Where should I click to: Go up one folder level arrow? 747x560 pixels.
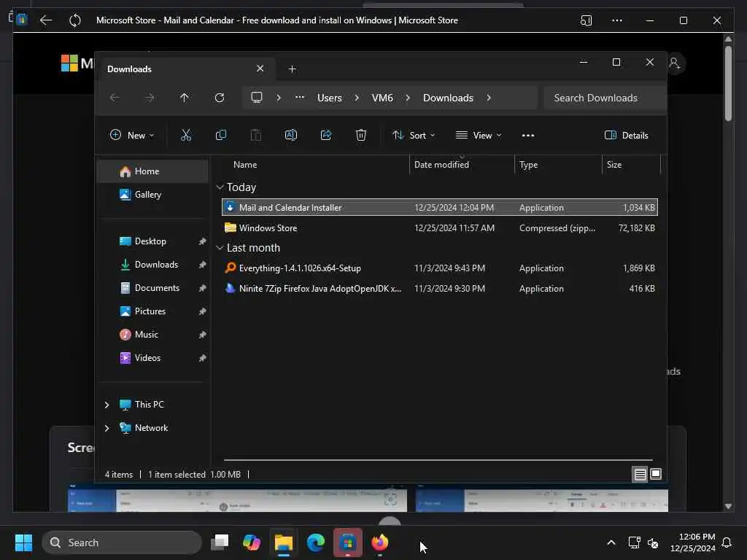point(184,98)
